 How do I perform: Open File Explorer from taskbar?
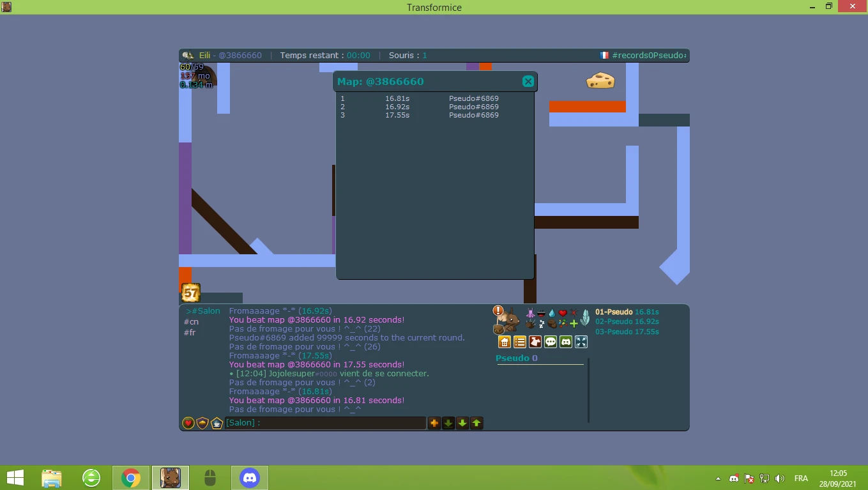pyautogui.click(x=52, y=478)
